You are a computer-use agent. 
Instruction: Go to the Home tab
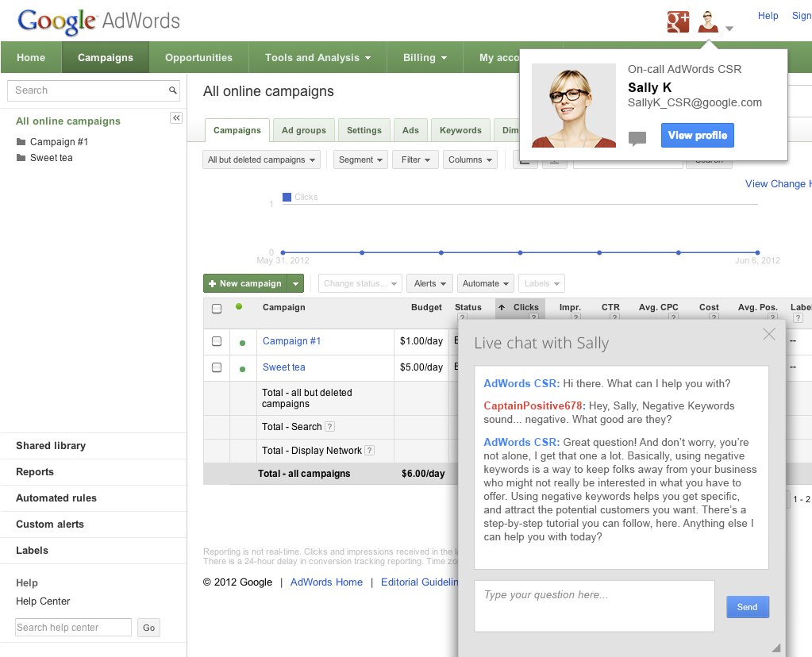tap(31, 57)
